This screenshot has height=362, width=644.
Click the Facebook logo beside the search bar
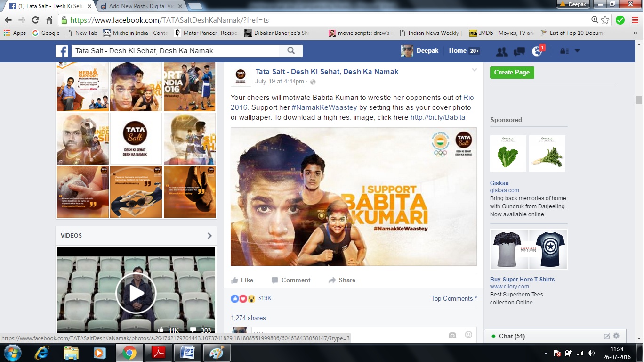click(62, 50)
